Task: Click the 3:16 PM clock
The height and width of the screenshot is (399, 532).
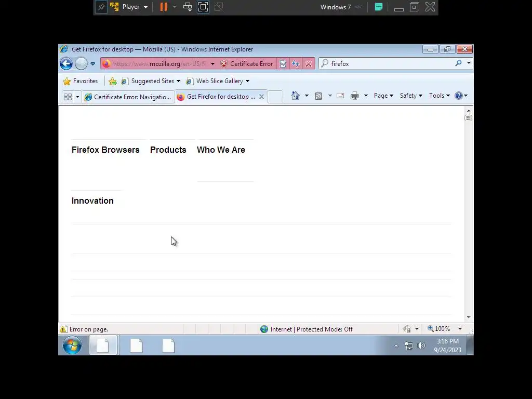Action: coord(447,342)
